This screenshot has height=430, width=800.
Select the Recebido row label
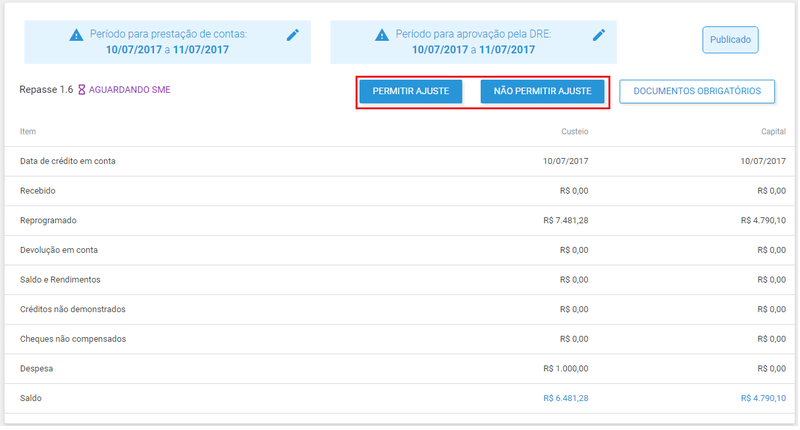coord(38,191)
